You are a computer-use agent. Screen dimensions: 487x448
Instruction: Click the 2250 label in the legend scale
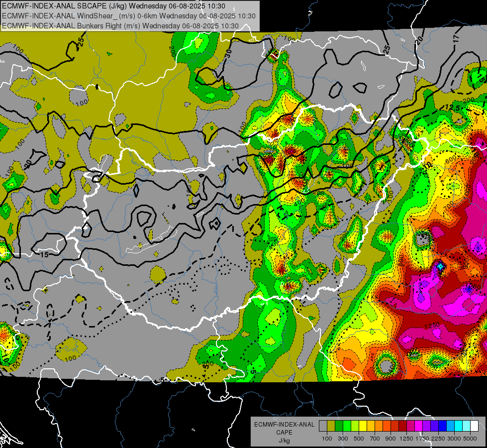point(438,439)
